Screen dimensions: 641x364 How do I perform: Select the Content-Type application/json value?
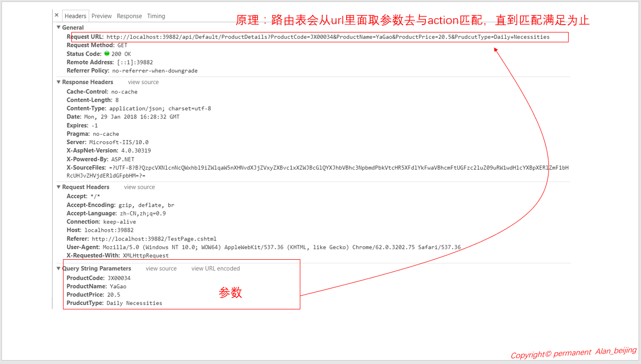160,109
